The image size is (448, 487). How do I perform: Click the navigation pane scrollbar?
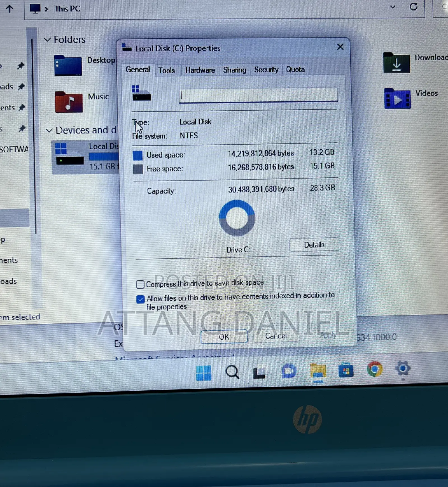34,136
